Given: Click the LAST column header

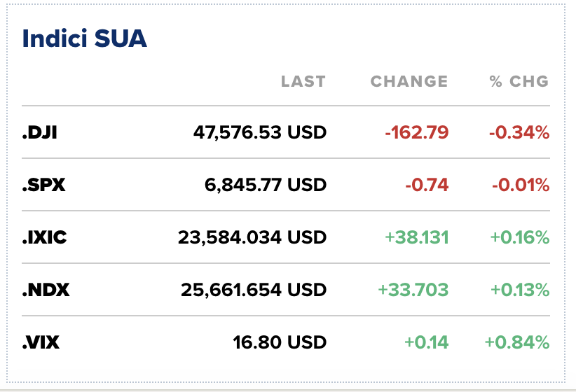Looking at the screenshot, I should tap(303, 82).
